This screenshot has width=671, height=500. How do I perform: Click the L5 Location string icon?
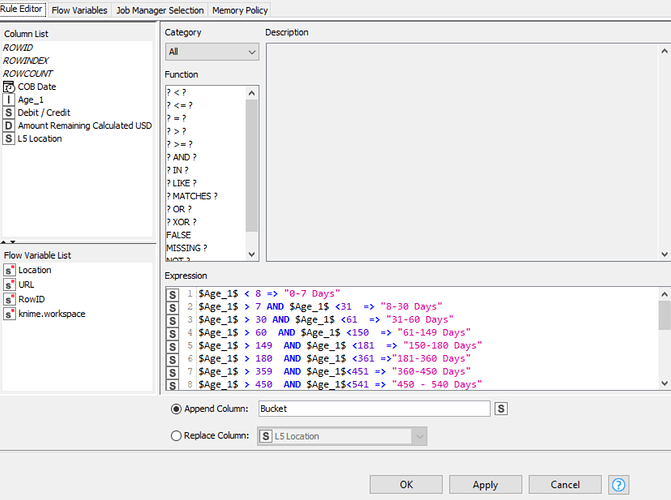9,139
